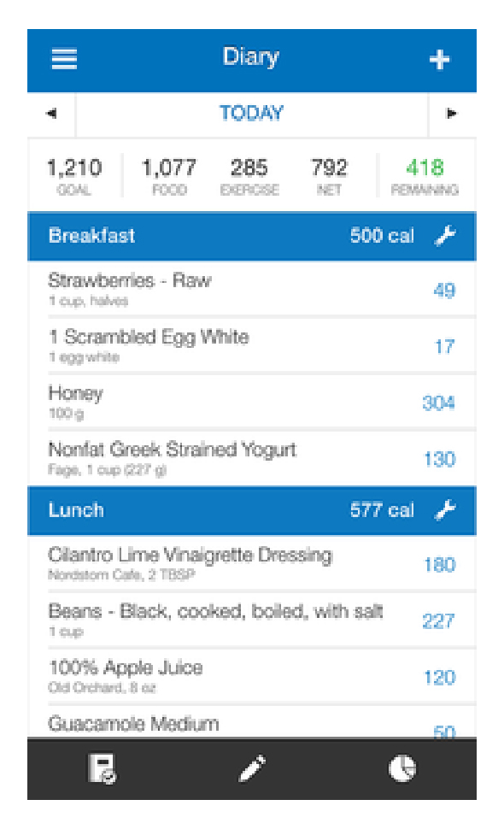The height and width of the screenshot is (829, 504).
Task: Select the 1 Scrambled Egg White entry
Action: click(251, 345)
